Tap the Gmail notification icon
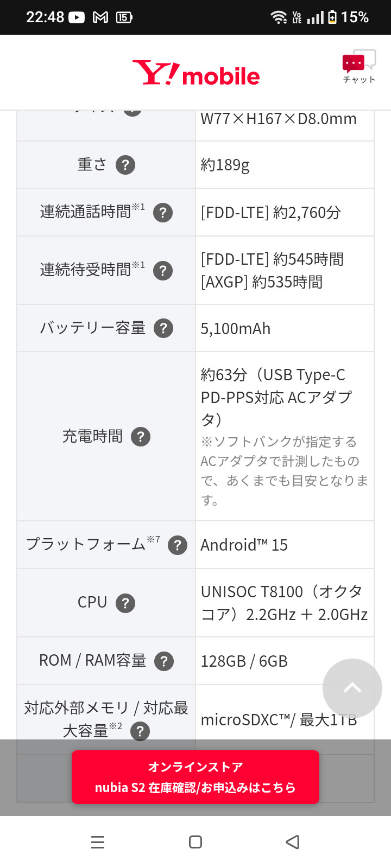 pyautogui.click(x=100, y=17)
